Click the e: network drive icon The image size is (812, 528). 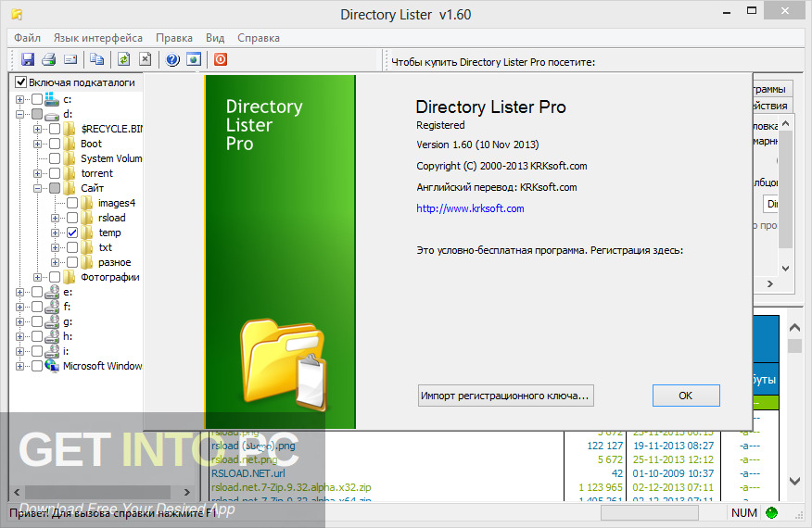click(52, 293)
